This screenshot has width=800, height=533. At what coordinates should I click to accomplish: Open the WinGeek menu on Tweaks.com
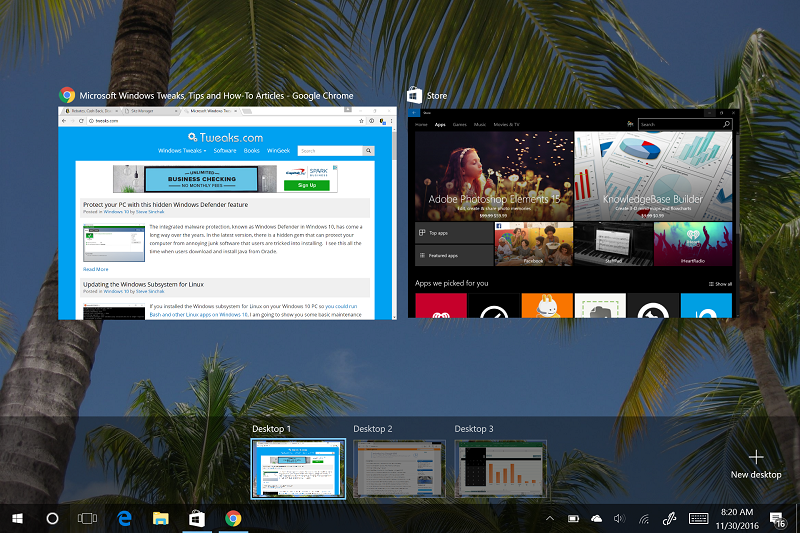point(279,150)
